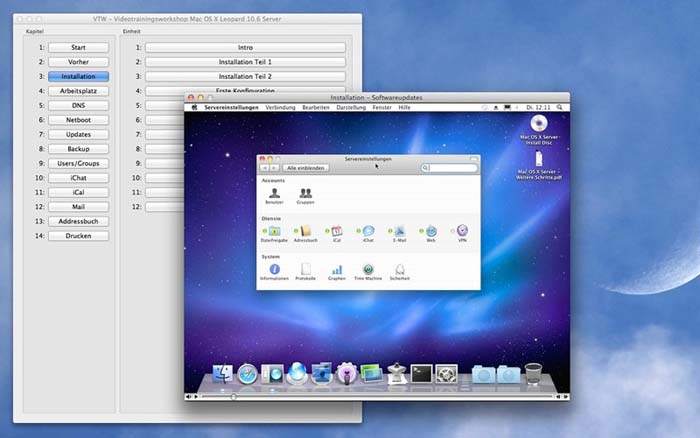Viewport: 700px width, 438px height.
Task: Click the video progress slider thumb
Action: click(x=233, y=396)
